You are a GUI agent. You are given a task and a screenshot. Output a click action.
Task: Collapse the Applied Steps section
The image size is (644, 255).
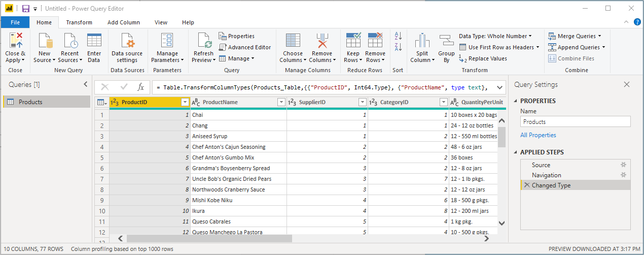[516, 152]
